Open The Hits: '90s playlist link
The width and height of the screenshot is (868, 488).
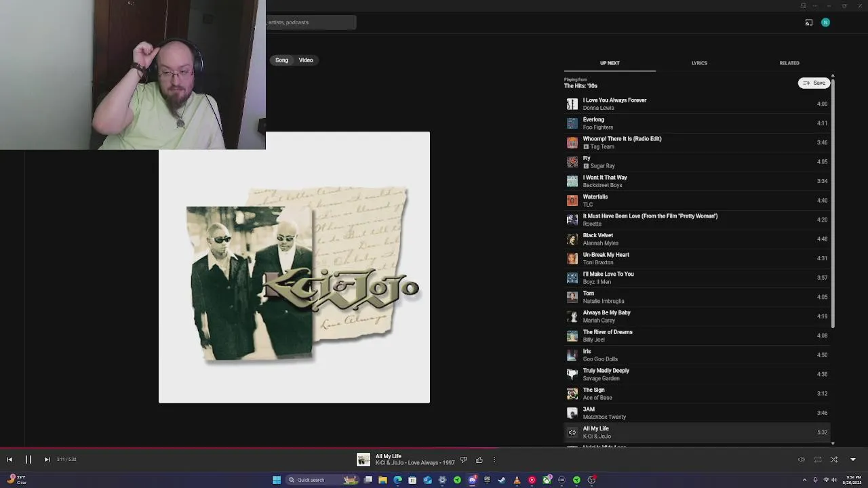point(580,86)
